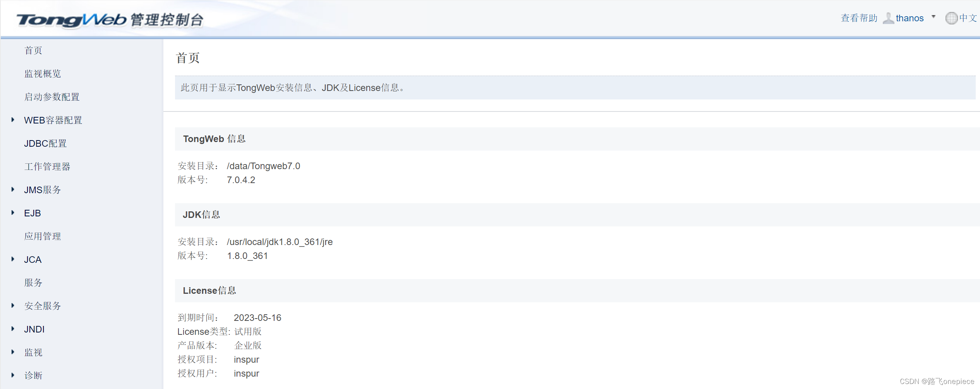Screen dimensions: 980x389
Task: Open 工作管理器 page
Action: (47, 167)
